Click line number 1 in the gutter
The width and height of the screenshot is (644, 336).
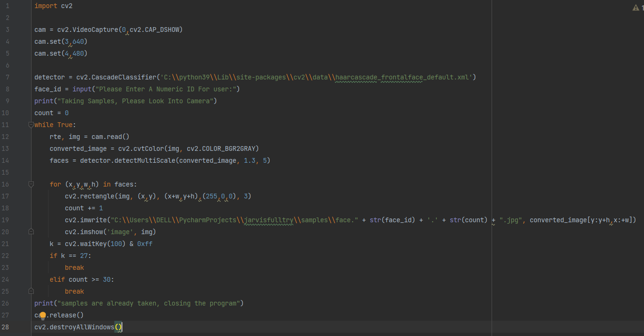[x=8, y=6]
